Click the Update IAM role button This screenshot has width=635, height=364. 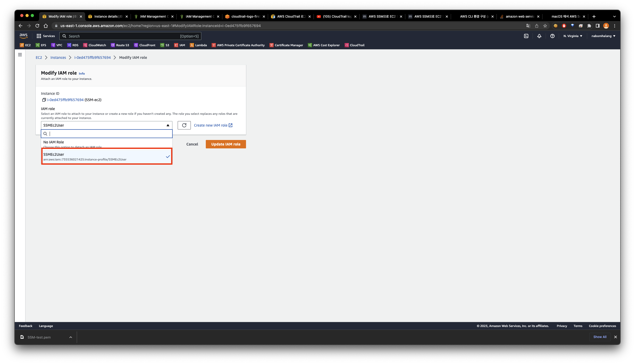coord(226,144)
